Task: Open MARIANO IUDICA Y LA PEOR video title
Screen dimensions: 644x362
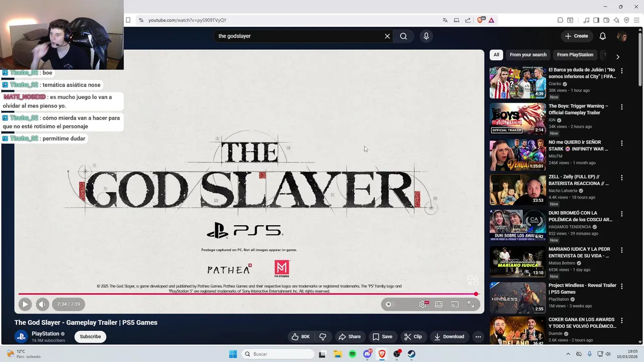Action: (x=579, y=252)
